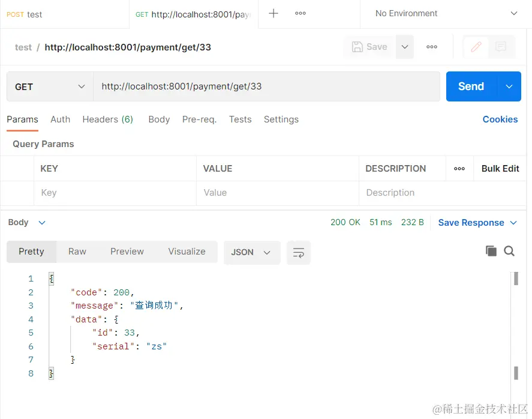Switch to the POST test tab
This screenshot has width=532, height=419.
(64, 14)
